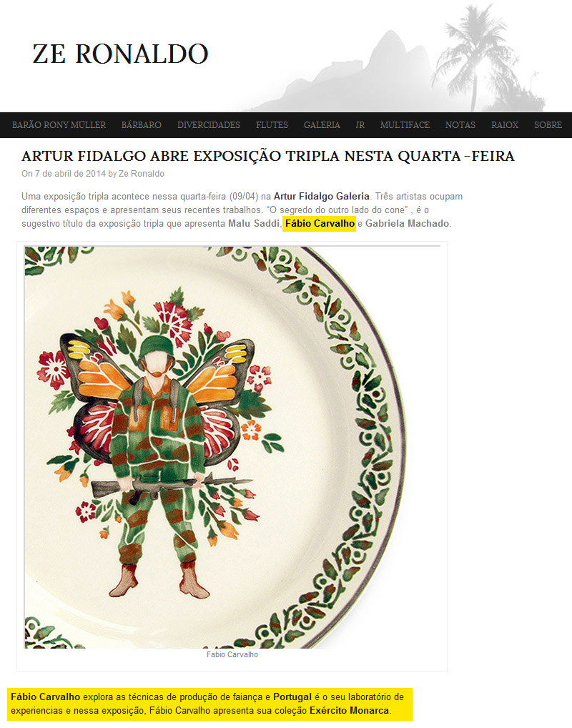Viewport: 572px width, 728px height.
Task: Click the Gabriela Machado name
Action: coord(407,223)
